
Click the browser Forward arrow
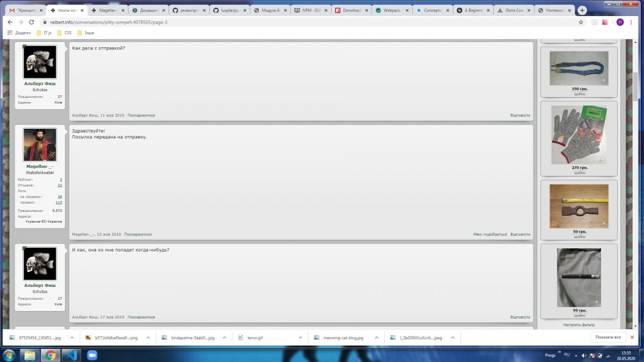tap(20, 22)
